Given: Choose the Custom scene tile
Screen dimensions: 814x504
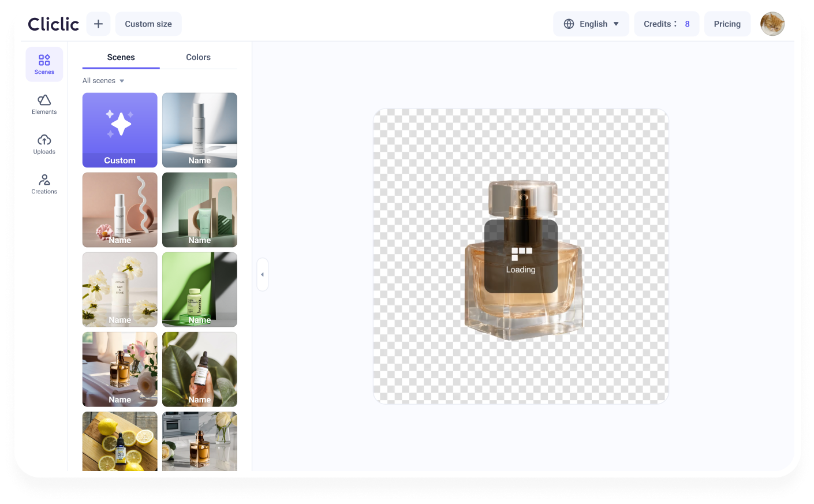Looking at the screenshot, I should click(120, 130).
